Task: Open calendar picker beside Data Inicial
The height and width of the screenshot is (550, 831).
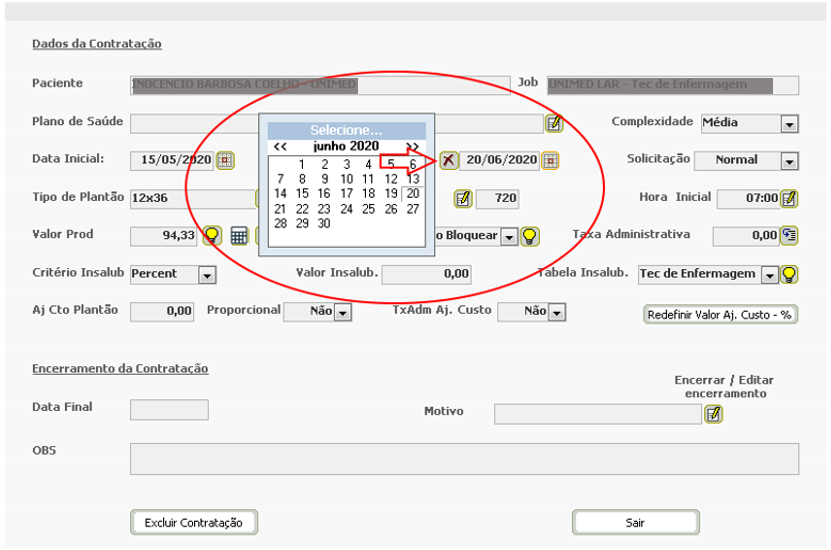Action: [x=225, y=160]
